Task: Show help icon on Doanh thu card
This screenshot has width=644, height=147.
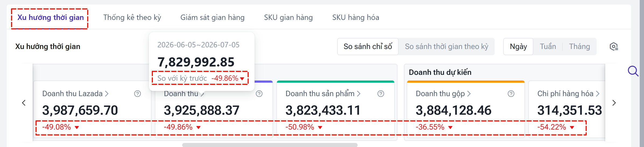Action: 259,94
